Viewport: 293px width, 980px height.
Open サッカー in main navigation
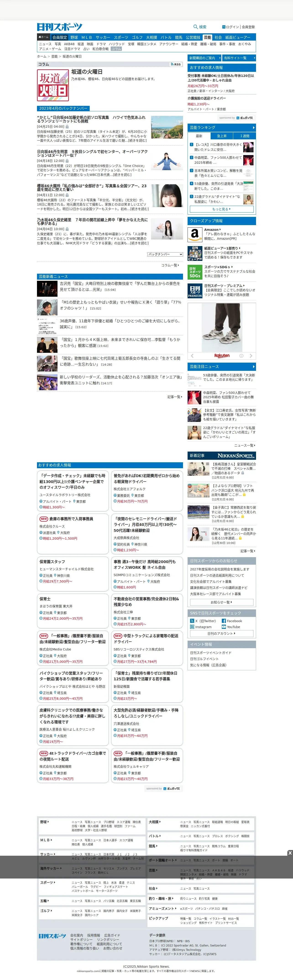tap(103, 37)
